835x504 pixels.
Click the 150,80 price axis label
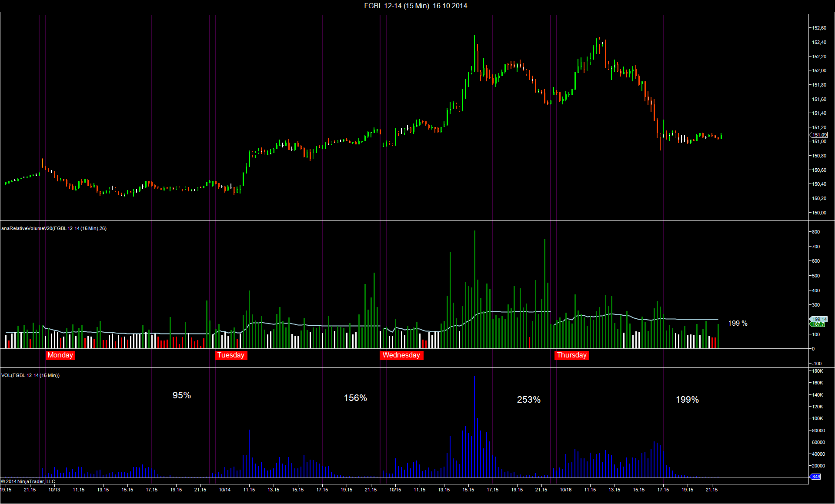click(819, 156)
